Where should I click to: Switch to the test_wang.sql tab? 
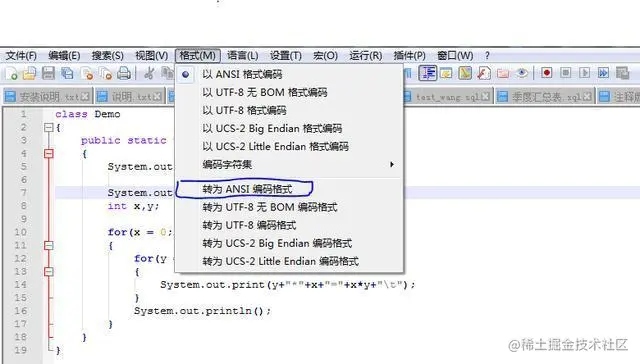pos(448,97)
